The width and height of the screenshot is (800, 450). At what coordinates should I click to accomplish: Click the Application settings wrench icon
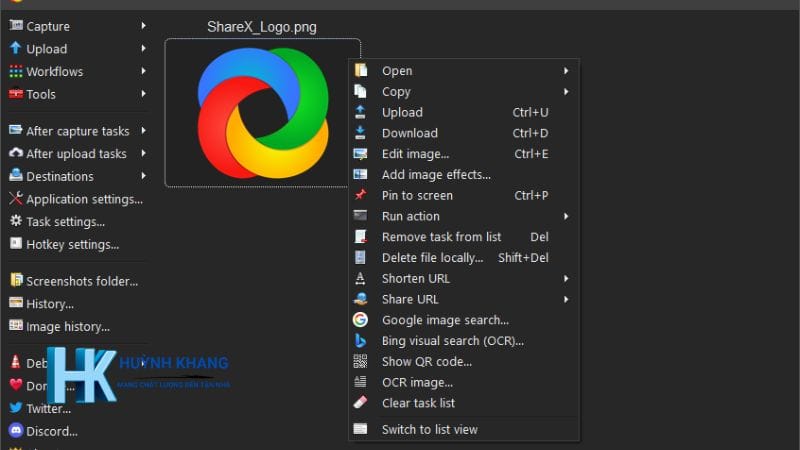coord(16,198)
